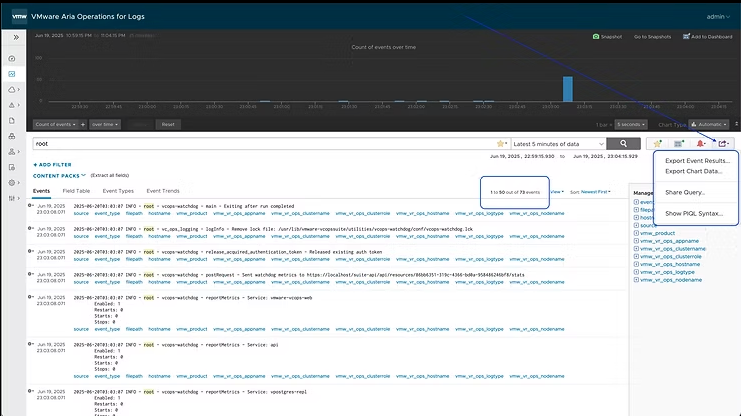The width and height of the screenshot is (741, 416).
Task: Create alert using red bell icon
Action: [701, 144]
